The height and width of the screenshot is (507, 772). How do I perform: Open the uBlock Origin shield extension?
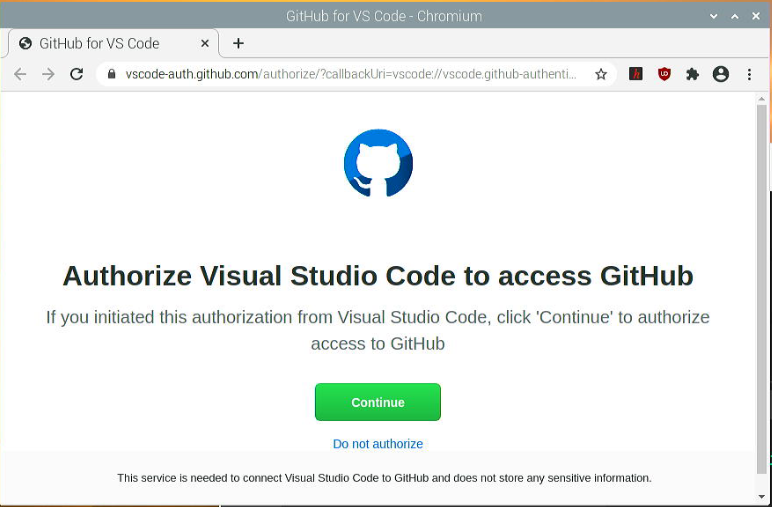point(664,74)
